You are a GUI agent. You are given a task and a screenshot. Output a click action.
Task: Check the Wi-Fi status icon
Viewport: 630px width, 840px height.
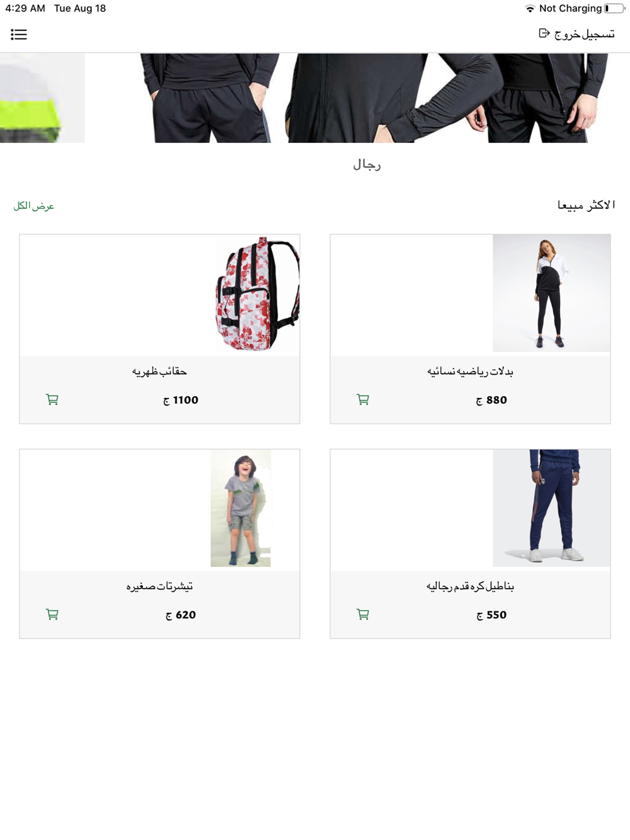530,8
